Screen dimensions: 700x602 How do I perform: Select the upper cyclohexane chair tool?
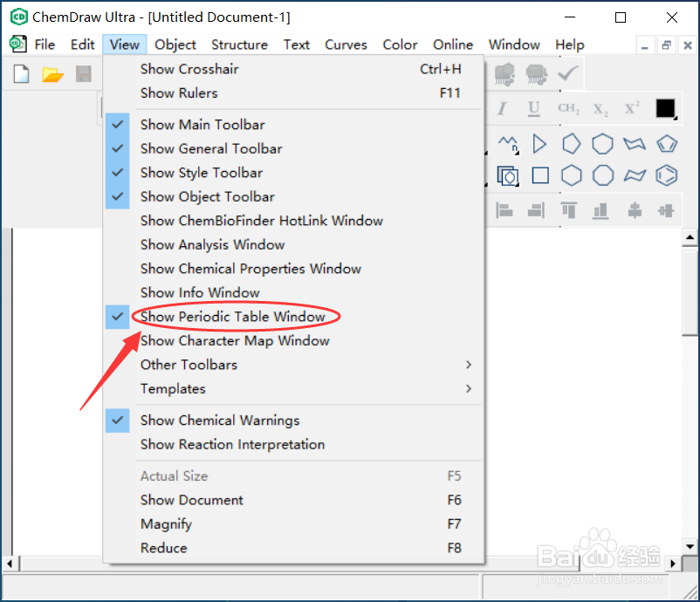point(635,144)
